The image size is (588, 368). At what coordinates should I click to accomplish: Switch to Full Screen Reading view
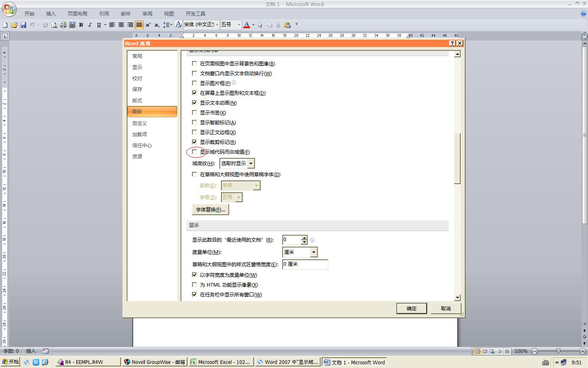click(485, 351)
